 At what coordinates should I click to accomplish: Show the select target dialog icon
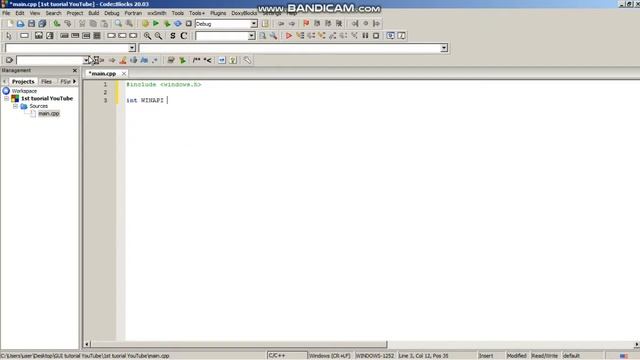click(x=265, y=24)
